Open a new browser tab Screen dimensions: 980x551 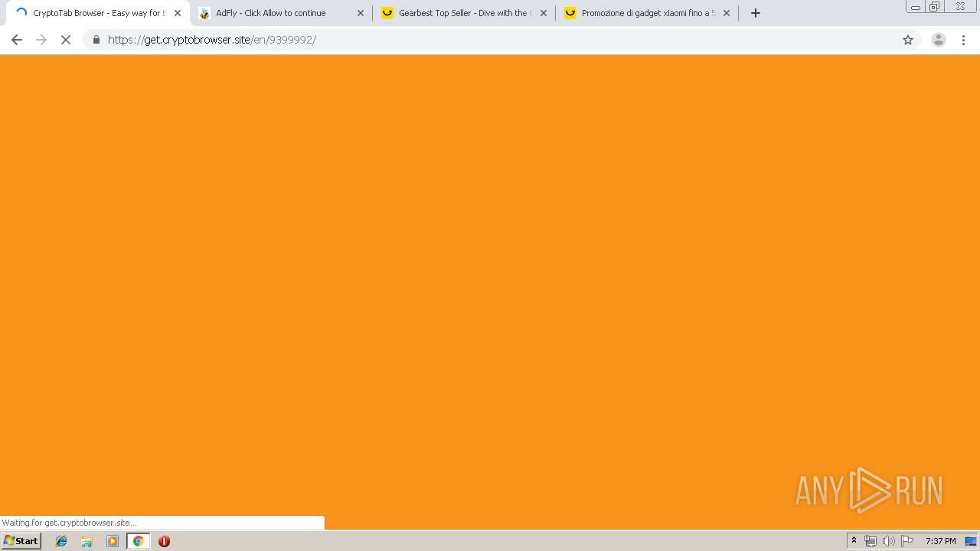click(x=756, y=13)
